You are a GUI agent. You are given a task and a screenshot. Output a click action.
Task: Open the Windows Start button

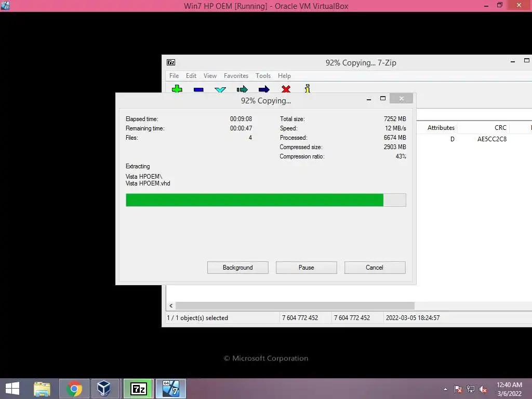pyautogui.click(x=12, y=389)
